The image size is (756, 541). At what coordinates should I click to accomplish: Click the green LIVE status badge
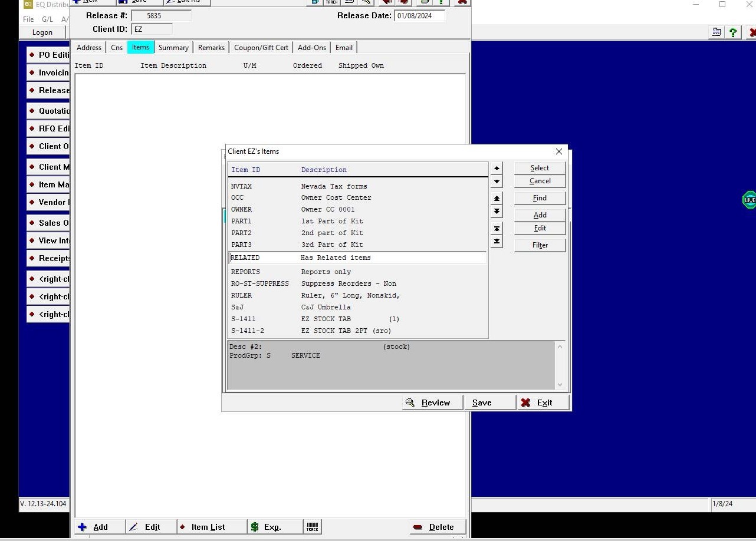tap(749, 200)
